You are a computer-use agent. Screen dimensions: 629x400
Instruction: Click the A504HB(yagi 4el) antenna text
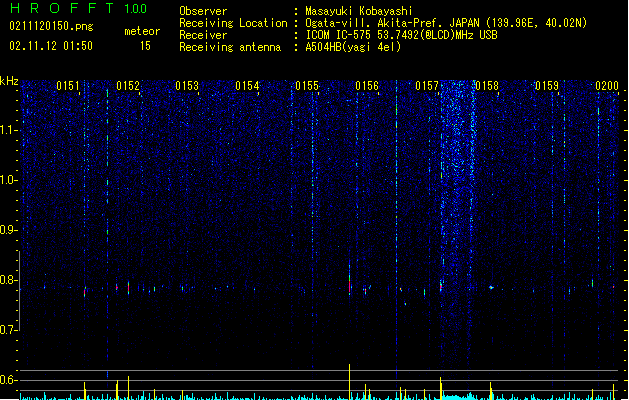point(353,47)
